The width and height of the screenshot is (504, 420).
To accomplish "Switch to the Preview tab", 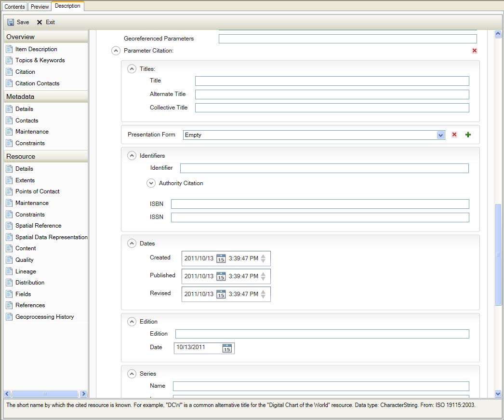I will (40, 6).
